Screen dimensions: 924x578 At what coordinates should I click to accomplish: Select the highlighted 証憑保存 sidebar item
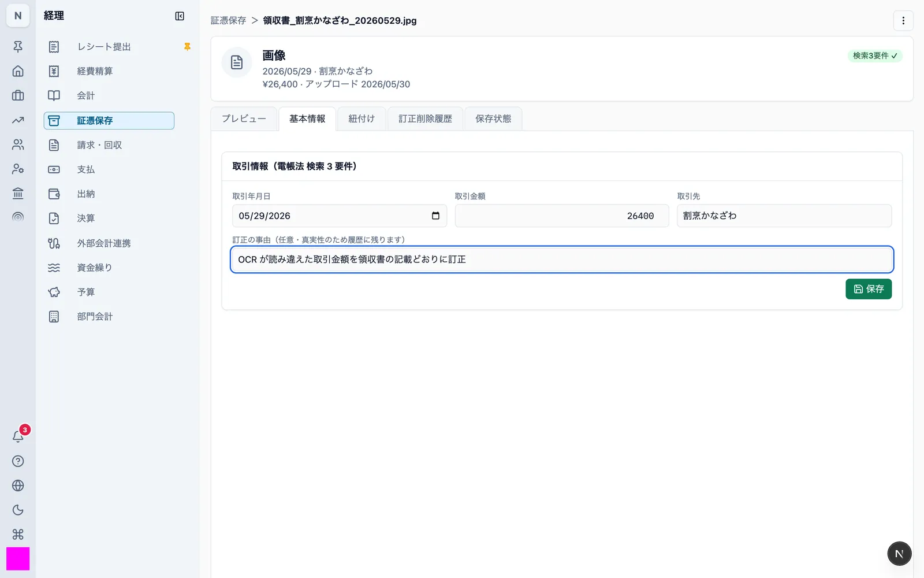tap(109, 120)
